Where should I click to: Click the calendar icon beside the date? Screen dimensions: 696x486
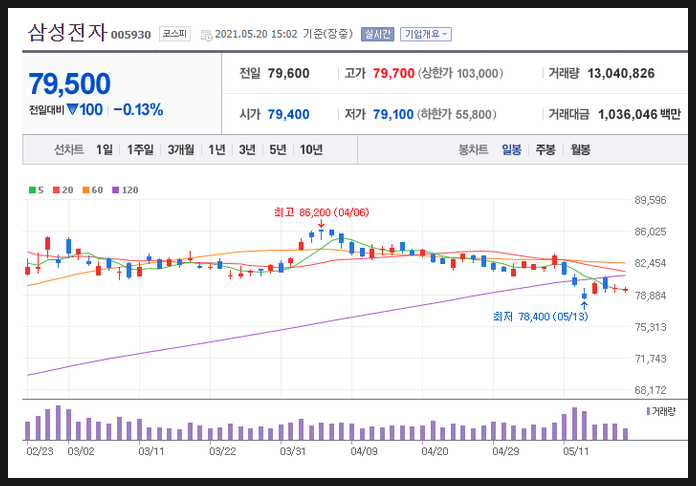pos(206,35)
